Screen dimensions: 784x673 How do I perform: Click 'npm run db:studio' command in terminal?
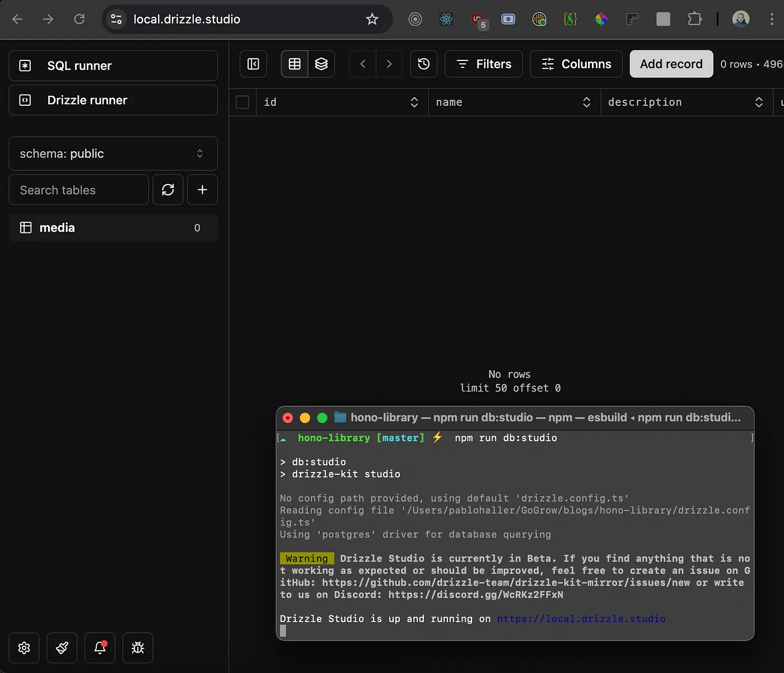point(506,438)
